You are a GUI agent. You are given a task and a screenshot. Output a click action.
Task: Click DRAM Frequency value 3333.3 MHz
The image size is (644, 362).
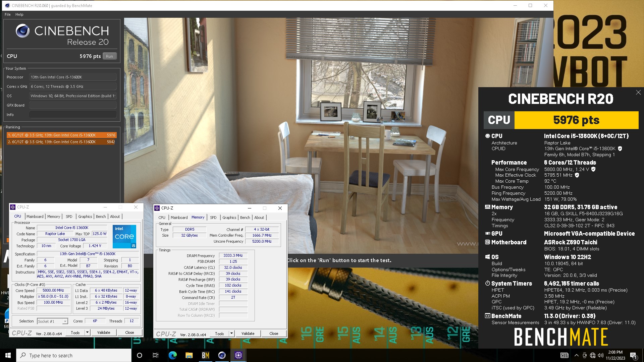233,256
